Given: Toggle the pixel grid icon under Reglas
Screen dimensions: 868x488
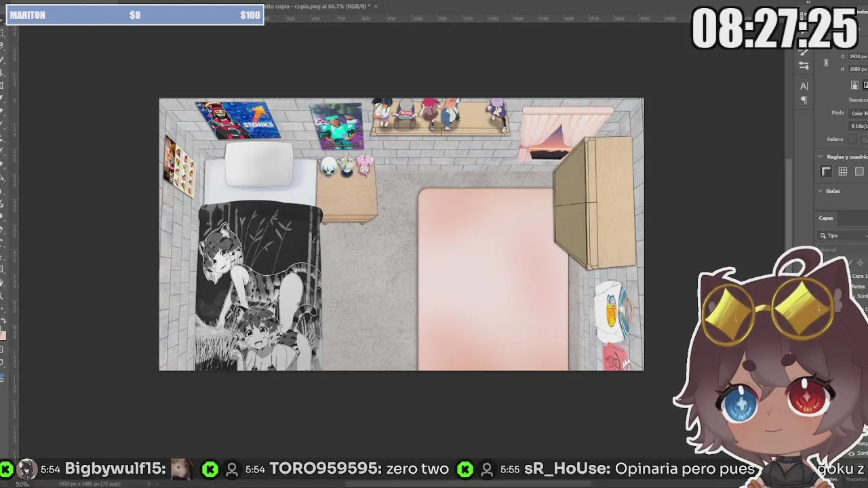Looking at the screenshot, I should click(859, 171).
